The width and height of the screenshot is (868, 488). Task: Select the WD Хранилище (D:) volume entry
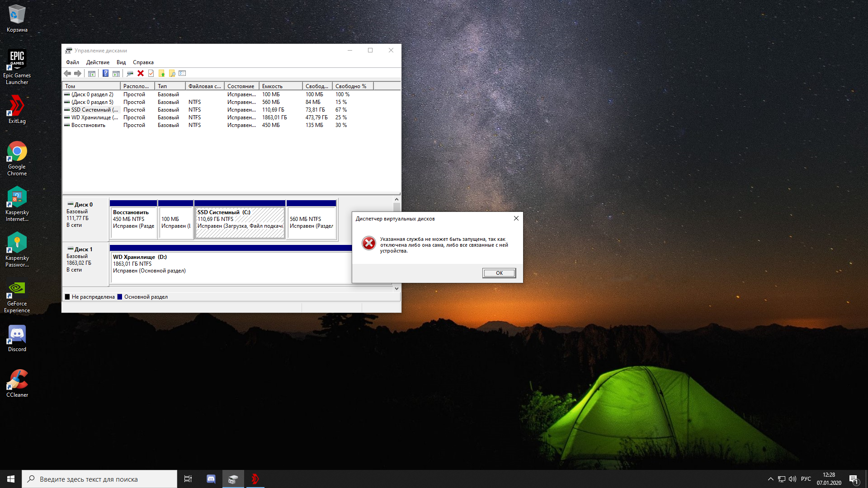click(95, 117)
